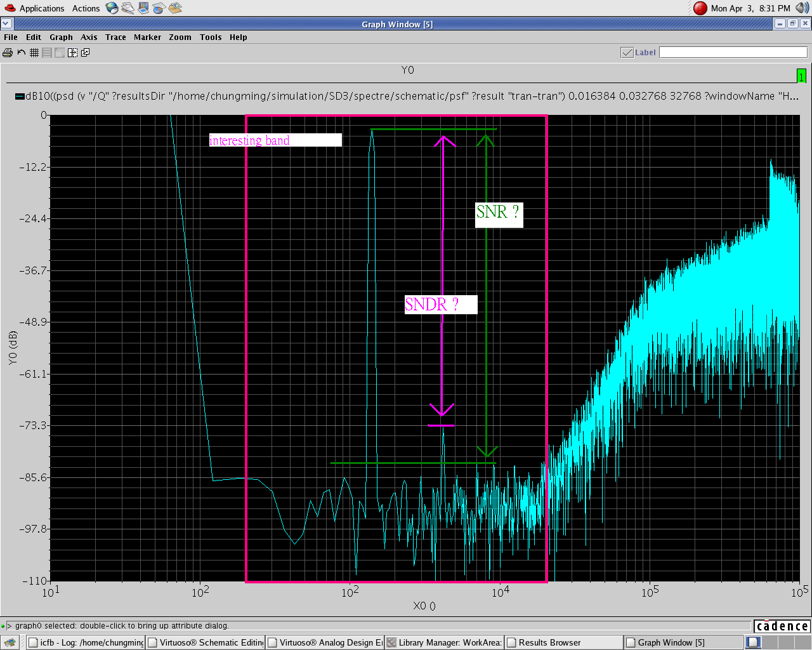The height and width of the screenshot is (650, 812).
Task: Click the strip chart mode icon
Action: pos(47,53)
